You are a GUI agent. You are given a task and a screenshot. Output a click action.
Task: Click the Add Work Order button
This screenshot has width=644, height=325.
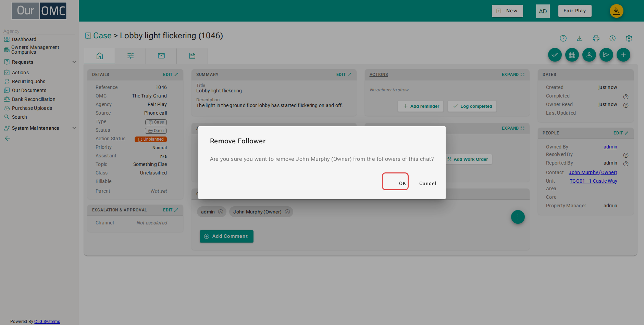(468, 159)
